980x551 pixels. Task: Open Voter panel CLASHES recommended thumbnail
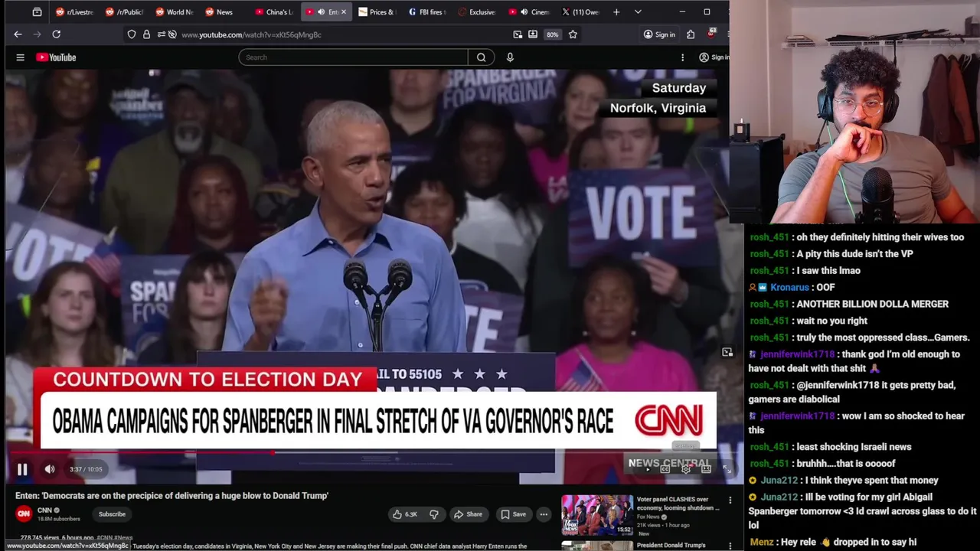(x=597, y=515)
